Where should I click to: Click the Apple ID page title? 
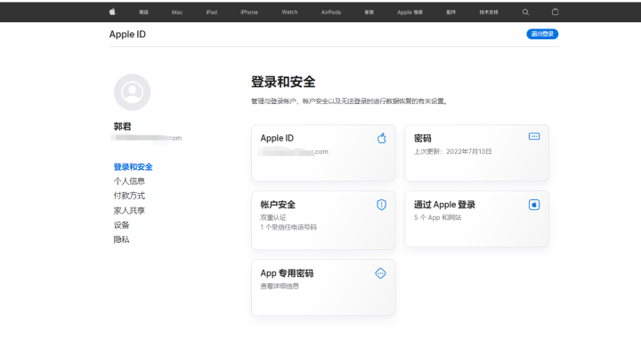point(127,35)
